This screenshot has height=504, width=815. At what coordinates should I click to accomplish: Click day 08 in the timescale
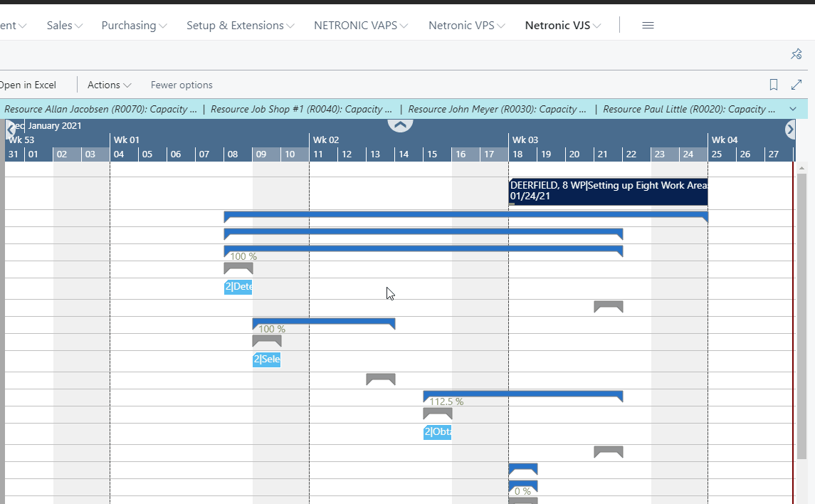(x=238, y=154)
